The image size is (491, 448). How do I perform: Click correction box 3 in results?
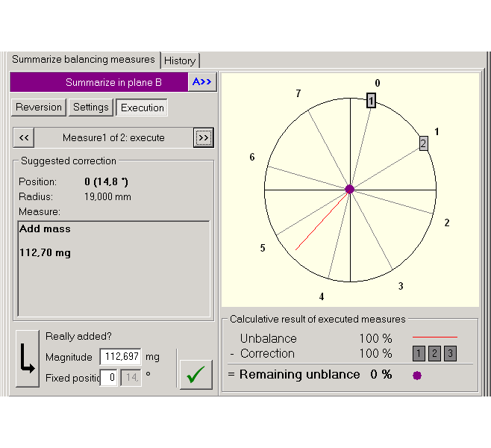450,354
